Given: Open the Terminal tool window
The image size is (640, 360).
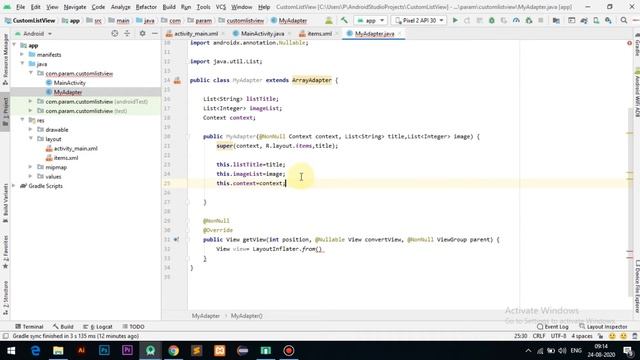Looking at the screenshot, I should [x=29, y=327].
